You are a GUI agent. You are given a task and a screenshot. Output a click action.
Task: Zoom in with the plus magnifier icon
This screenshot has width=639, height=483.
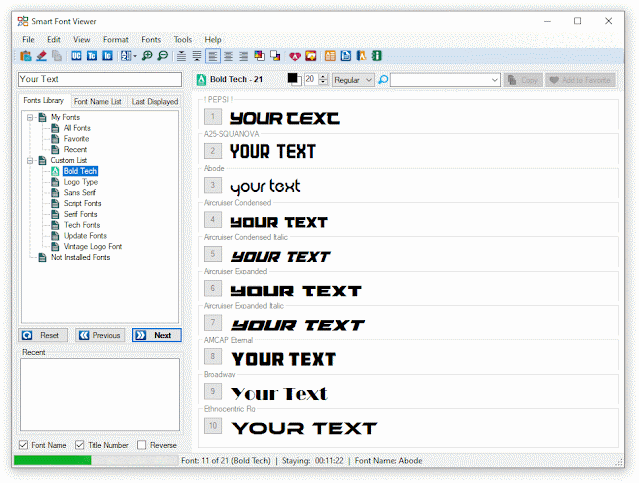tap(147, 56)
